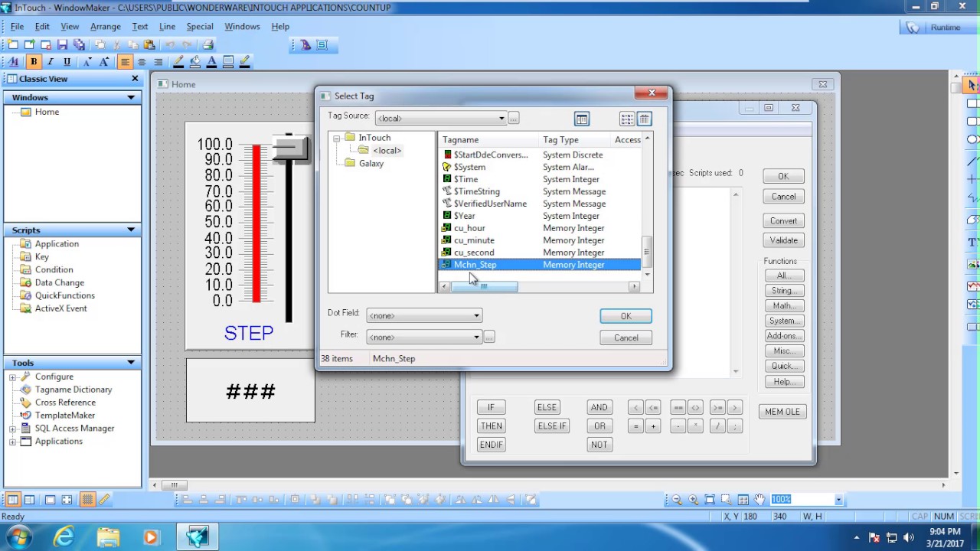Click the reduce font size icon
The image size is (980, 551).
(x=87, y=62)
